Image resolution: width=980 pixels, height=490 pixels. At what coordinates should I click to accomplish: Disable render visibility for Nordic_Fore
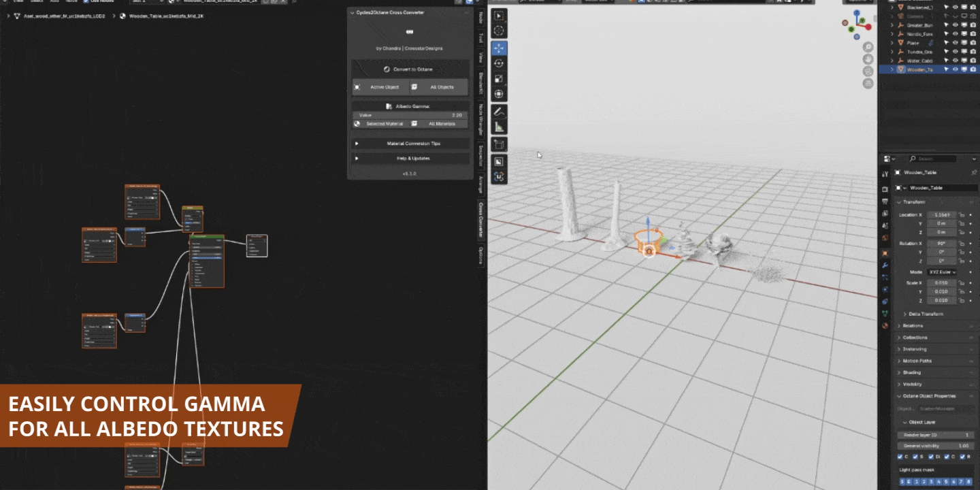point(973,34)
